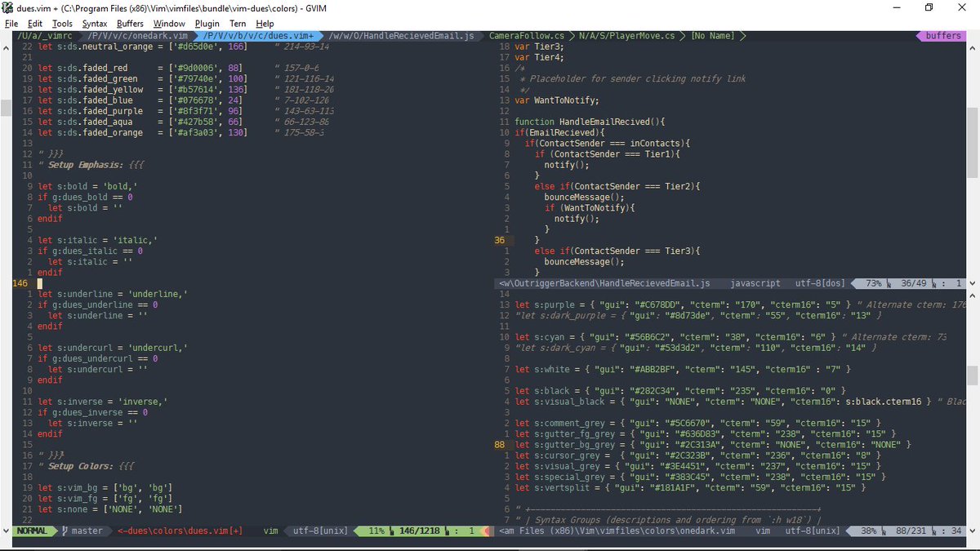Screen dimensions: 980x551
Task: Click the purple buffers label in tabline
Action: (x=943, y=36)
